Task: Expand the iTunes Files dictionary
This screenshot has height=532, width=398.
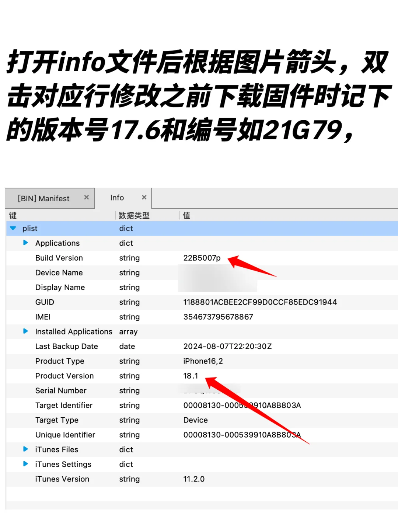Action: click(25, 449)
